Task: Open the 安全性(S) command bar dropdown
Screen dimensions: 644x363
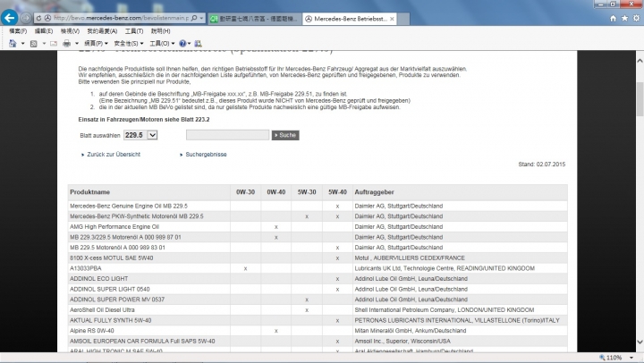Action: click(129, 44)
